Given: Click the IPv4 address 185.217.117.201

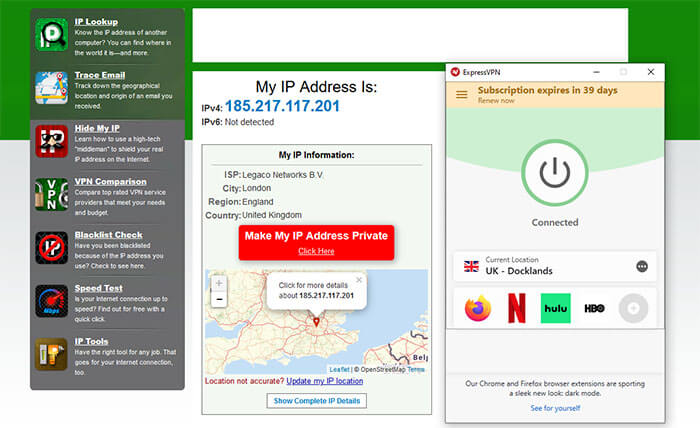Looking at the screenshot, I should click(282, 106).
